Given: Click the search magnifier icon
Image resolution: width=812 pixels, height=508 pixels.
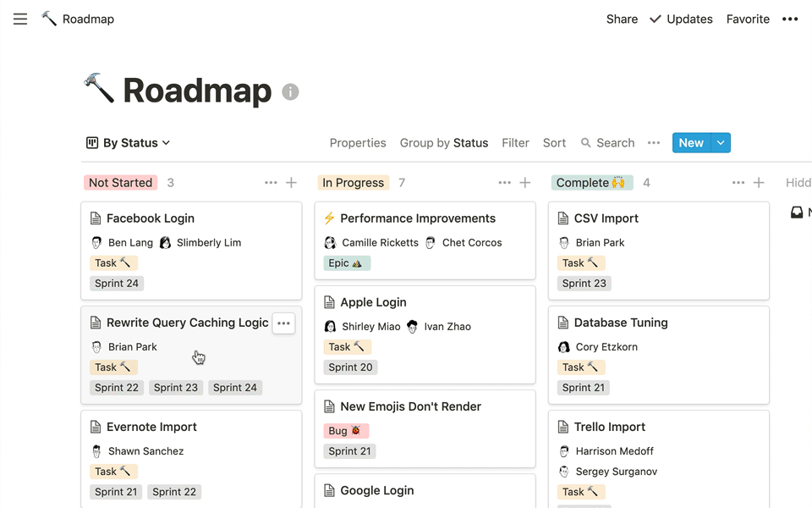Looking at the screenshot, I should pyautogui.click(x=586, y=143).
